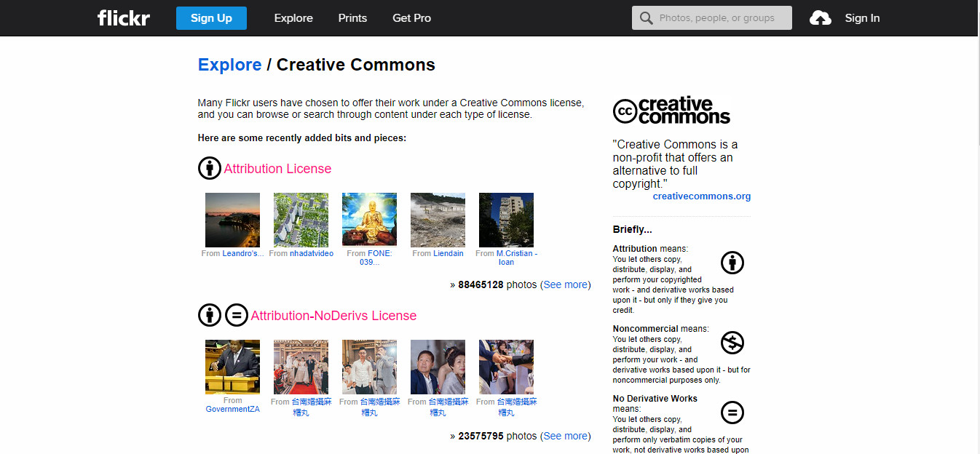The image size is (980, 454).
Task: Open the tall building thumbnail from M.Cristian
Action: coord(506,220)
